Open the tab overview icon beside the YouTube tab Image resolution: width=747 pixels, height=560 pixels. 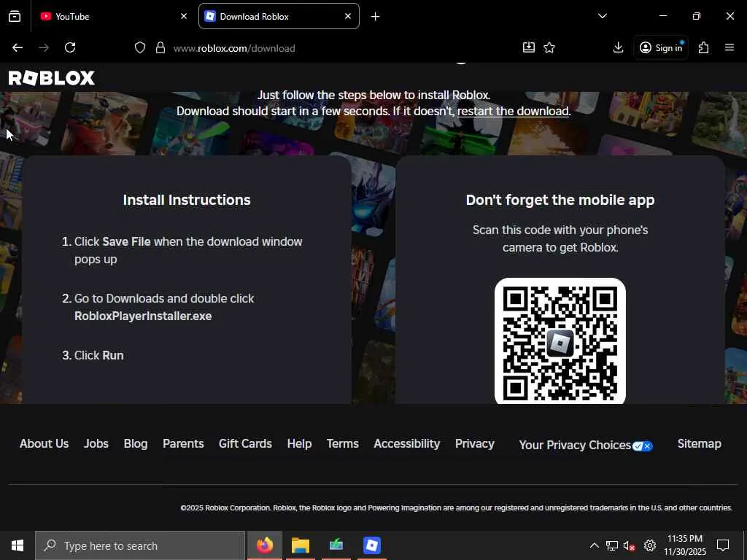[15, 16]
